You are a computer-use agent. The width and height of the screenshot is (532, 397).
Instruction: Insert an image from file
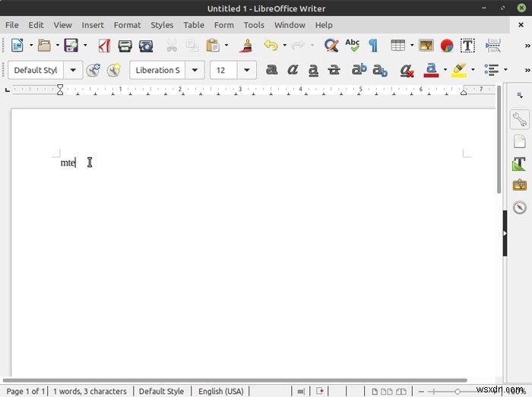coord(426,45)
